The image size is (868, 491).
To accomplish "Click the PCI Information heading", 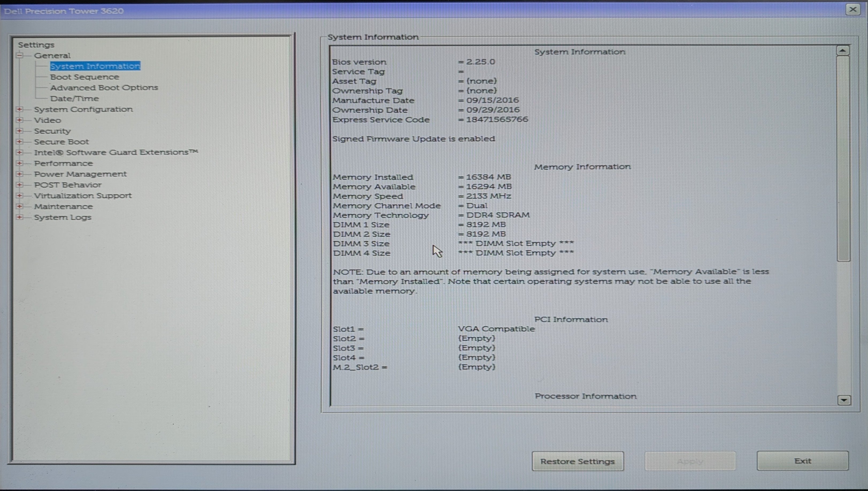I will 571,319.
